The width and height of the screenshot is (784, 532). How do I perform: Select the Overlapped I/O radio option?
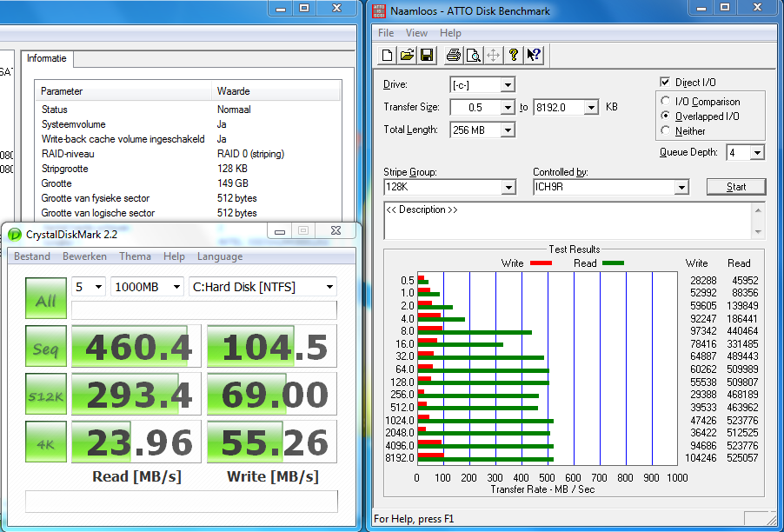pos(665,116)
